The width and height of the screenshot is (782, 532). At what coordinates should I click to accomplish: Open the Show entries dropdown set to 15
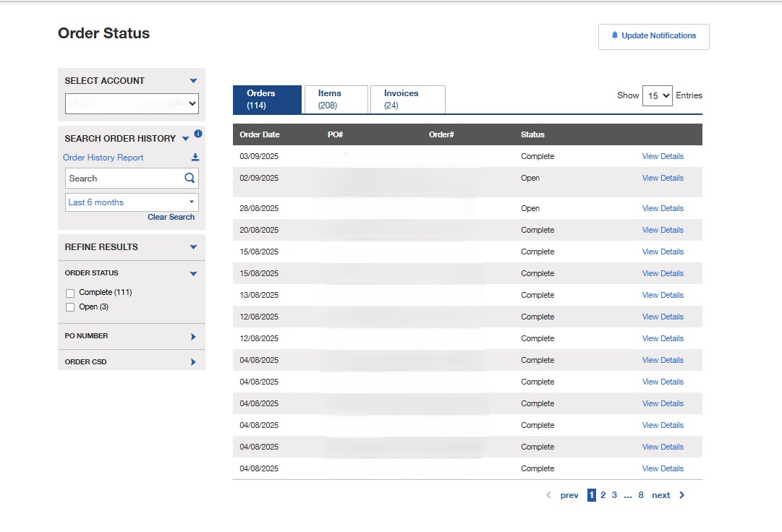tap(658, 95)
